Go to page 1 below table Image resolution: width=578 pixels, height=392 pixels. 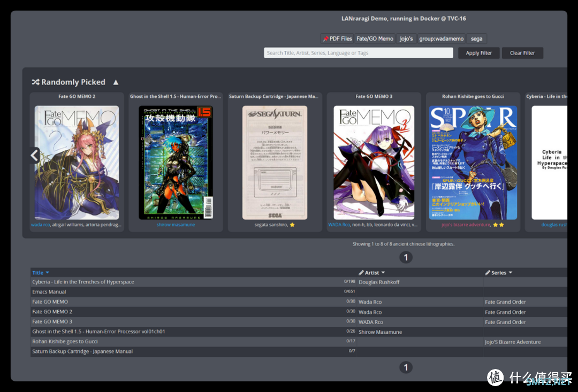(406, 367)
